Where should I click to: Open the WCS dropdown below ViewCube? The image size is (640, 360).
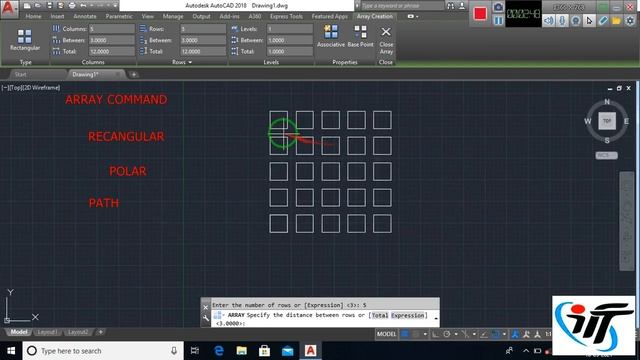pos(607,155)
